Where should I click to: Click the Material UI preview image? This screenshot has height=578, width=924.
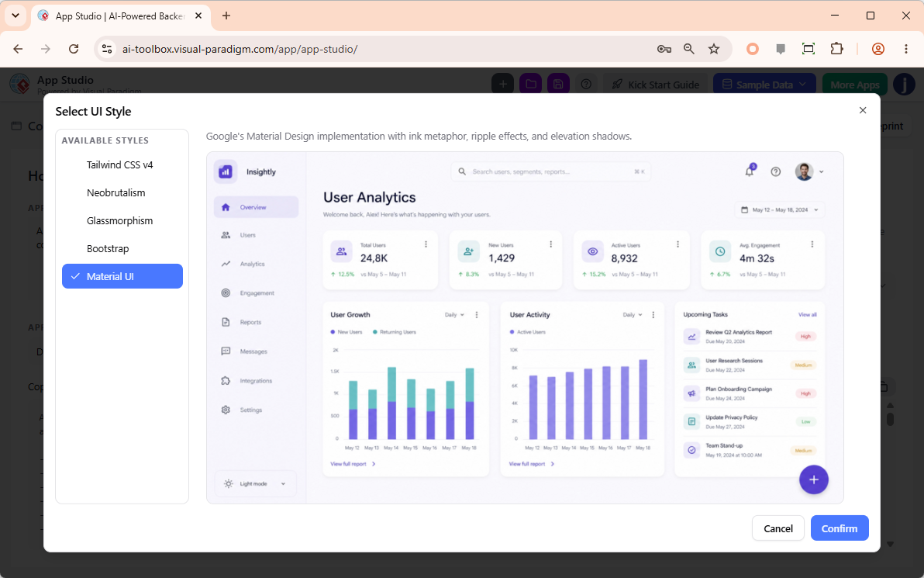[x=525, y=327]
